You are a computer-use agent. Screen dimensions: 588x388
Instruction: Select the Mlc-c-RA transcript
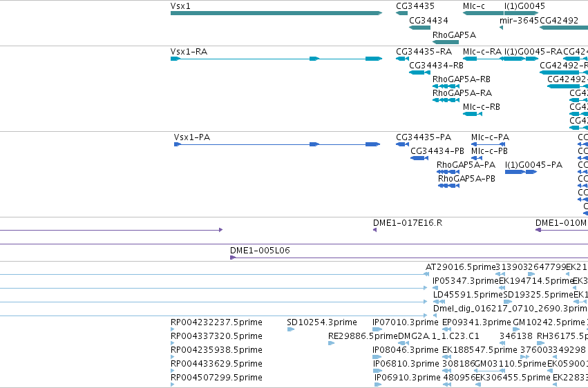(x=483, y=59)
